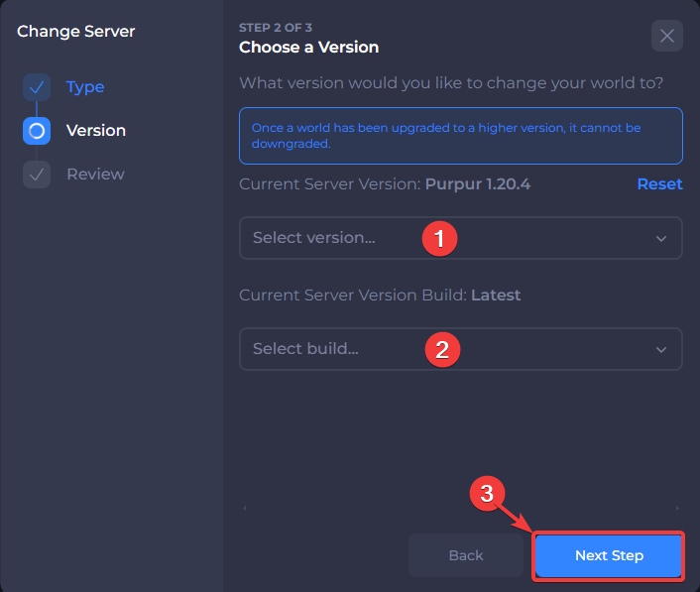Select the Version step label
The image size is (700, 592).
(96, 130)
